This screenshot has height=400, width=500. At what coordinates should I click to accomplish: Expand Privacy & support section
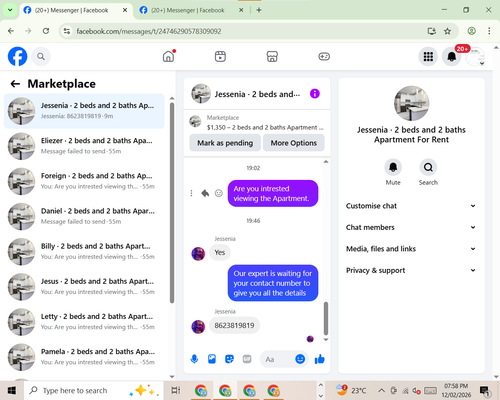pos(411,270)
